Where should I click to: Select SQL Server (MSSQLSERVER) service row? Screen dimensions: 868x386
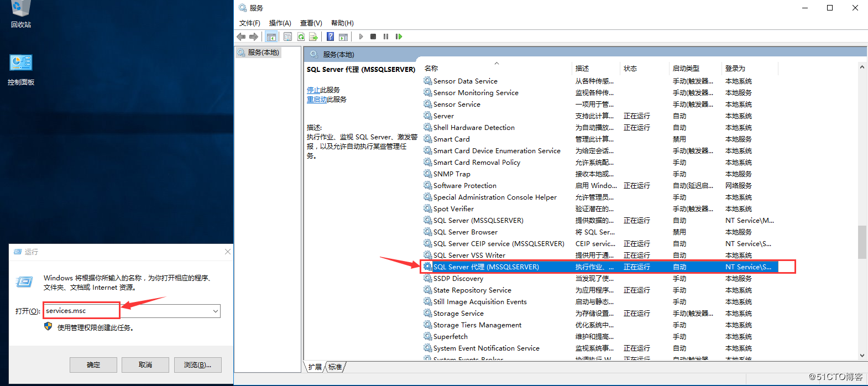[x=600, y=220]
